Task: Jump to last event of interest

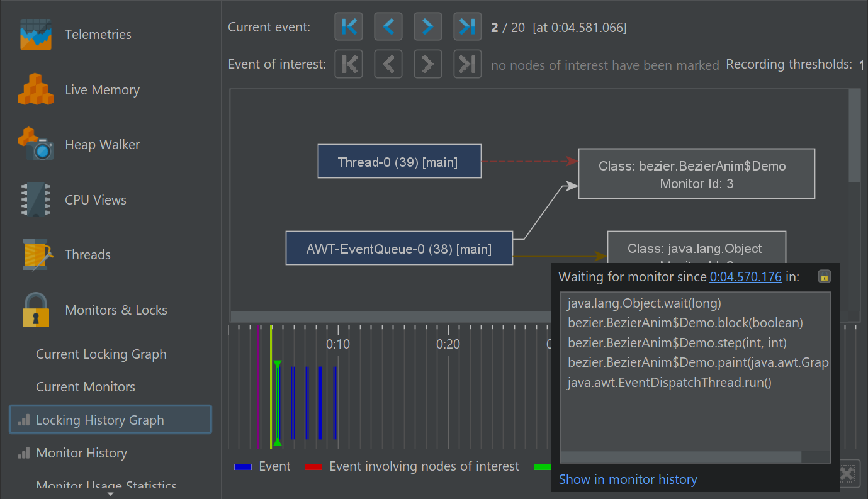Action: (468, 64)
